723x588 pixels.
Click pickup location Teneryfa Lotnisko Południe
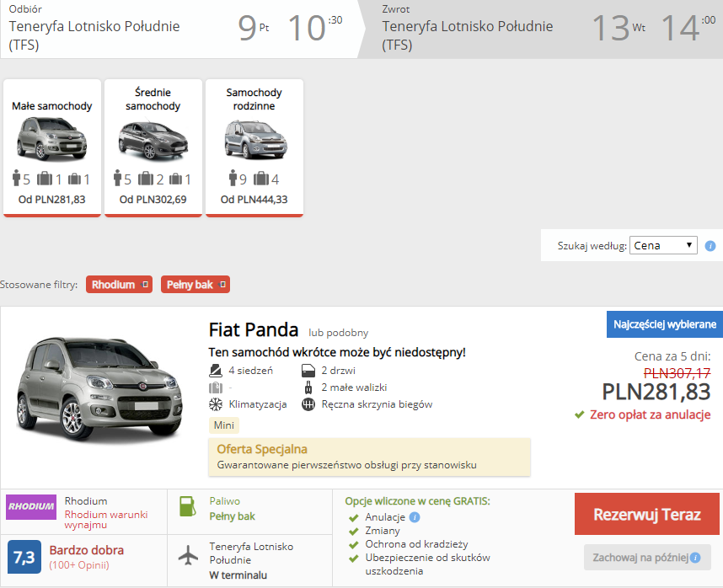tap(94, 35)
